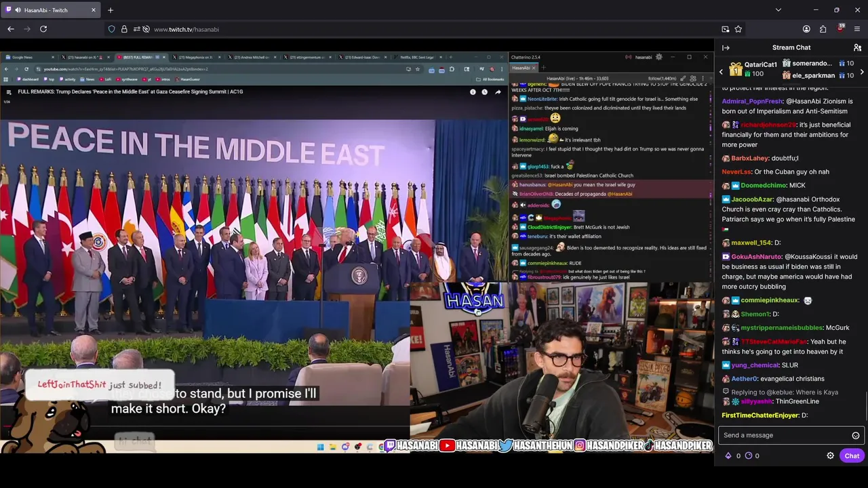Open top gifter QatariCat1 entry
Screen dimensions: 868x488
pyautogui.click(x=753, y=69)
